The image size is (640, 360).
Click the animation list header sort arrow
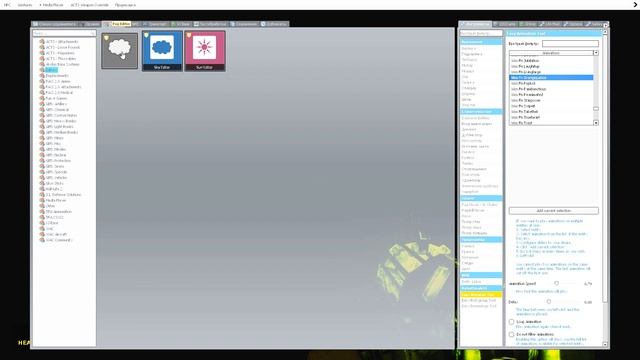click(x=596, y=53)
